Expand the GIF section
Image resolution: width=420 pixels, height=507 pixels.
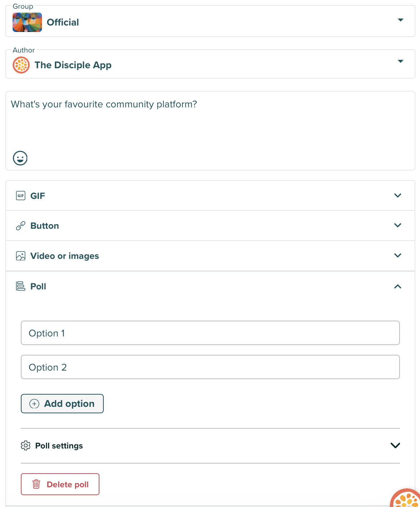397,196
